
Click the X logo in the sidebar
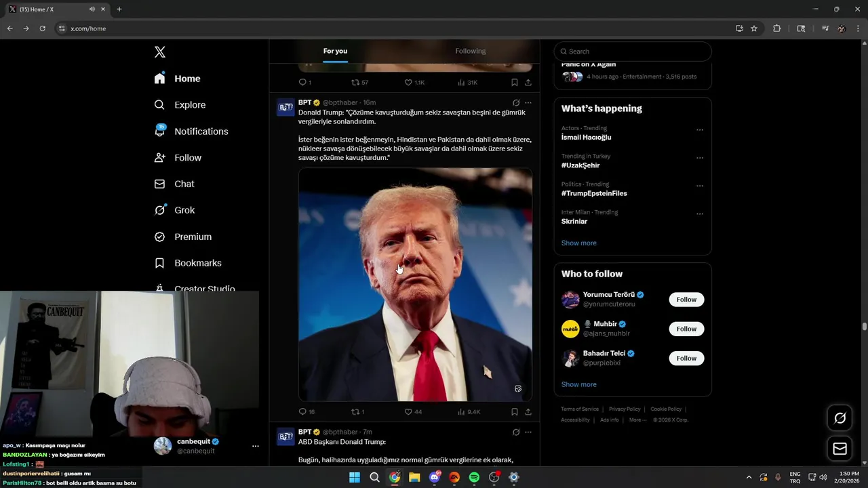coord(159,52)
